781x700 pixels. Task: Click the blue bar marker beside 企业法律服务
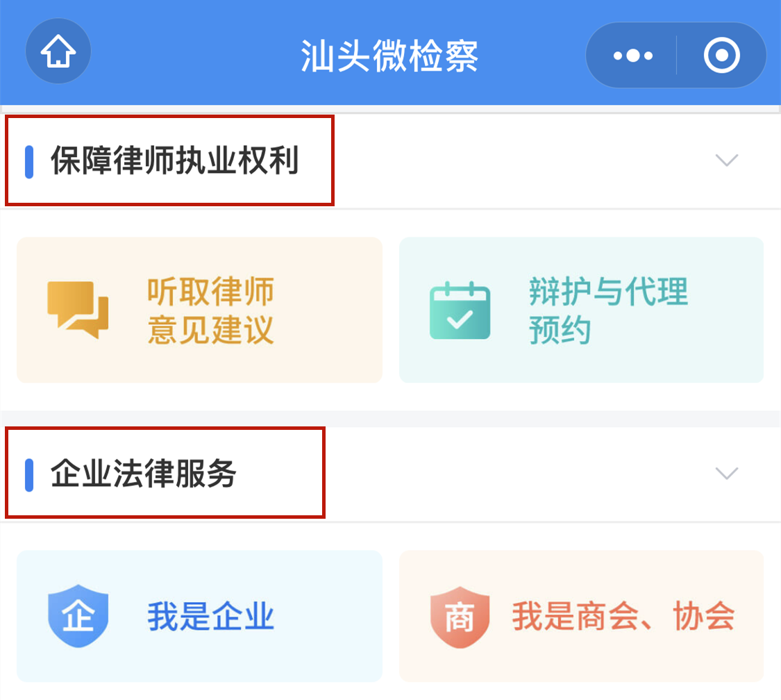(x=28, y=473)
